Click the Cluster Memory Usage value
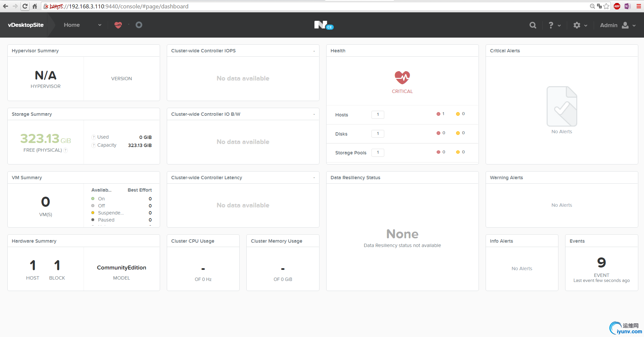Image resolution: width=644 pixels, height=337 pixels. pos(283,269)
